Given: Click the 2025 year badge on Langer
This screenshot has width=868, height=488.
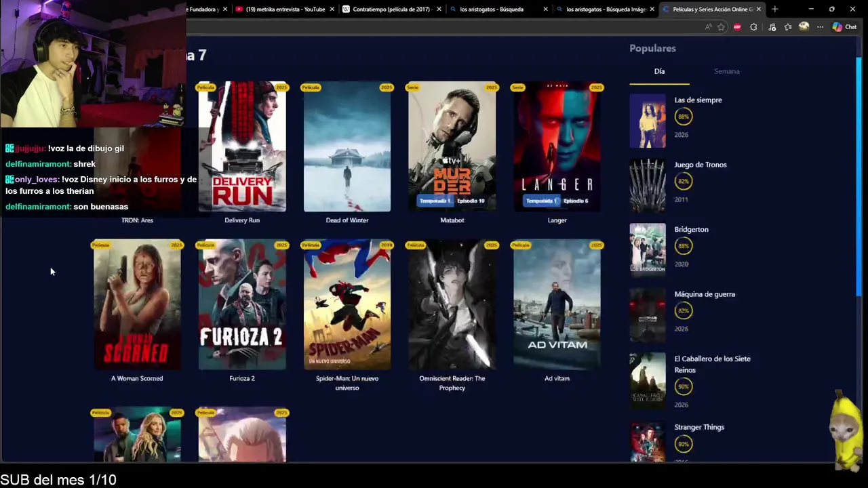Looking at the screenshot, I should click(x=596, y=87).
